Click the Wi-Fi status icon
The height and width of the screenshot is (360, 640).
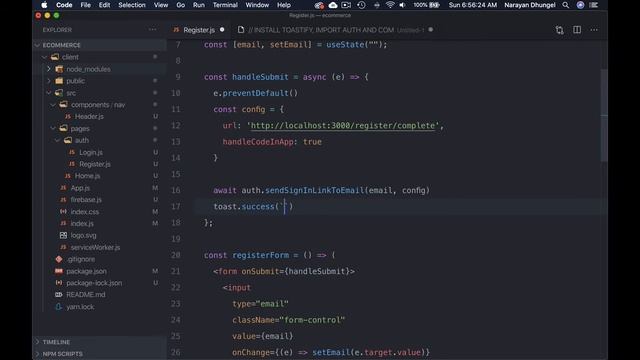[x=390, y=5]
